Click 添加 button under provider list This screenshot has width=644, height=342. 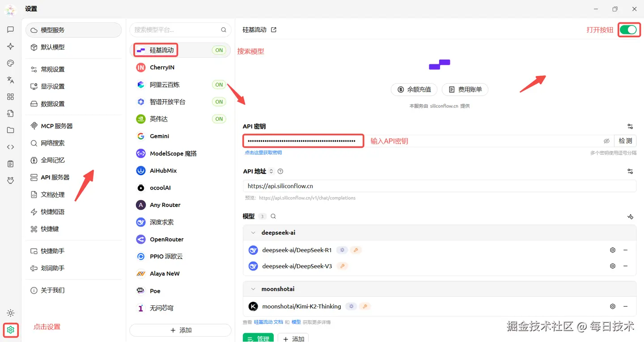click(180, 330)
